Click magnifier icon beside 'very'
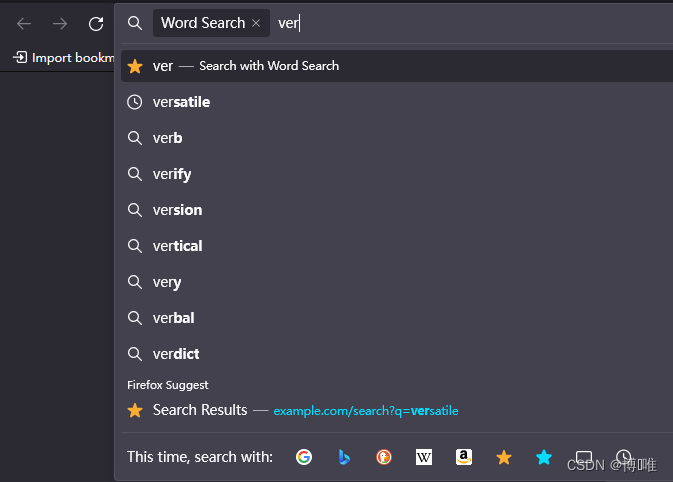This screenshot has width=673, height=482. (135, 282)
